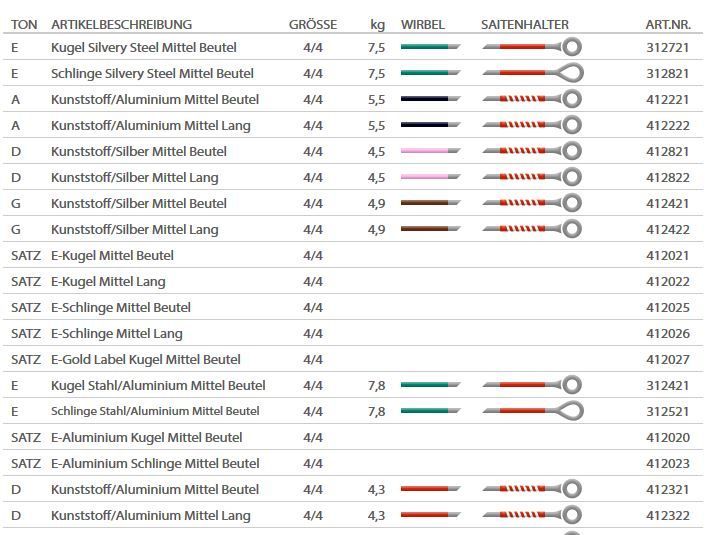The height and width of the screenshot is (535, 720).
Task: Click the tailpiece icon for article 312421
Action: (532, 385)
